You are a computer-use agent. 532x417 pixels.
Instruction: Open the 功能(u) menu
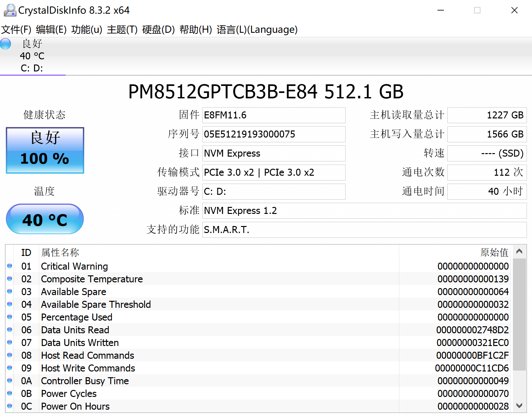[87, 30]
